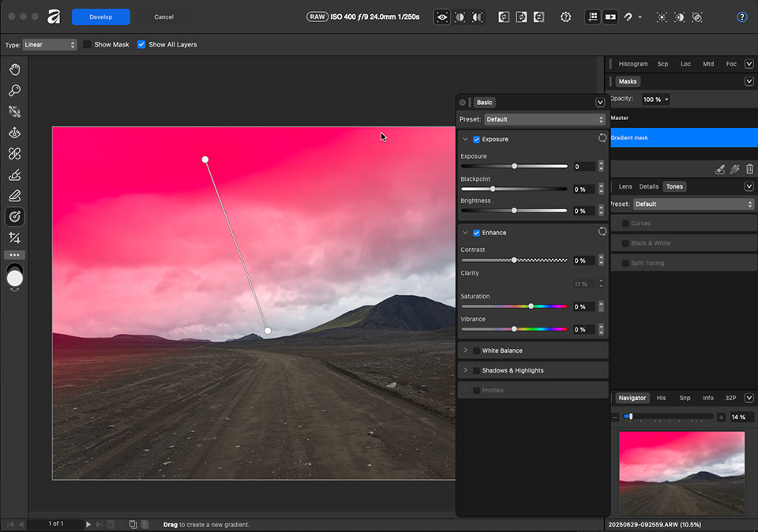Select the Crop tool
This screenshot has height=532, width=758.
click(14, 238)
